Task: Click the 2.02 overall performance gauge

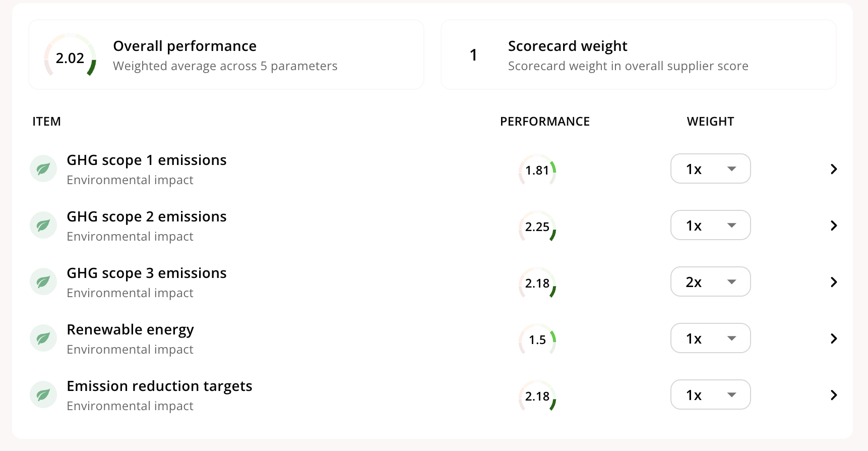Action: click(x=70, y=55)
